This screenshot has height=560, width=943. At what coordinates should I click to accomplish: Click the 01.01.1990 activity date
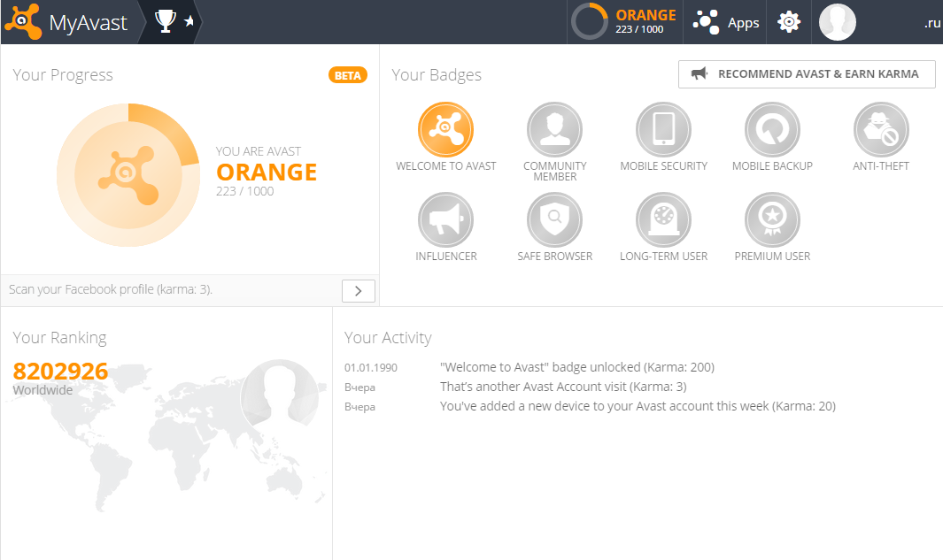click(x=370, y=368)
